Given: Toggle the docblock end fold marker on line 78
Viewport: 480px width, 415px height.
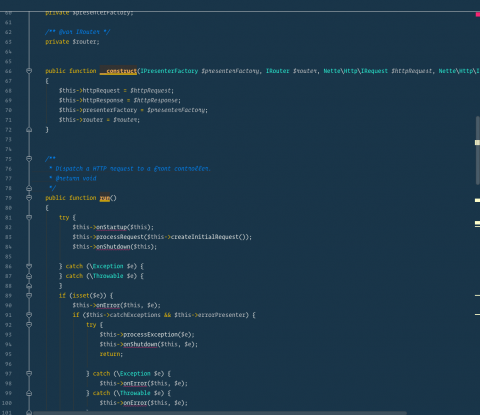Looking at the screenshot, I should (29, 188).
